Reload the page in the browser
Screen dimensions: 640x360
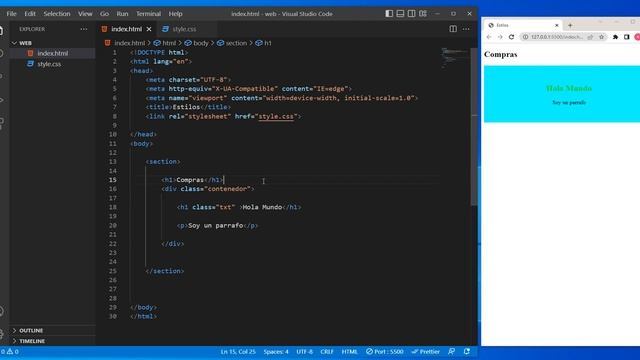[511, 37]
